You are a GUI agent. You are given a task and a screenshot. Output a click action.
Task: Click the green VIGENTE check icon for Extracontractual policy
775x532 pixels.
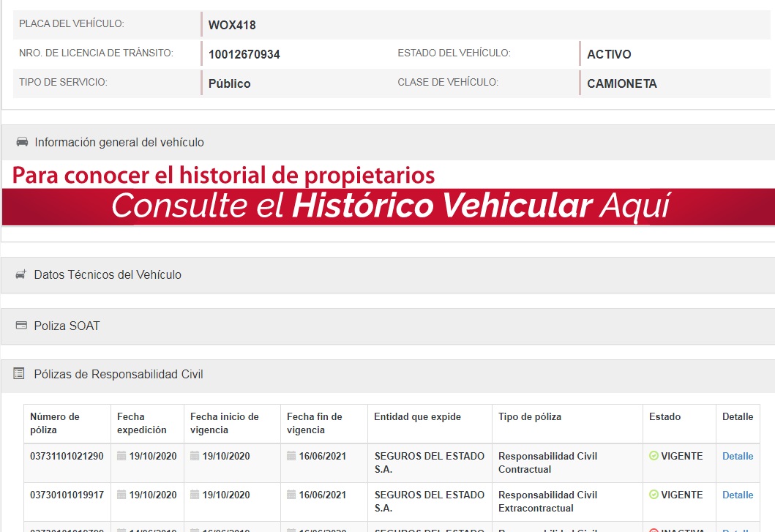[x=654, y=495]
